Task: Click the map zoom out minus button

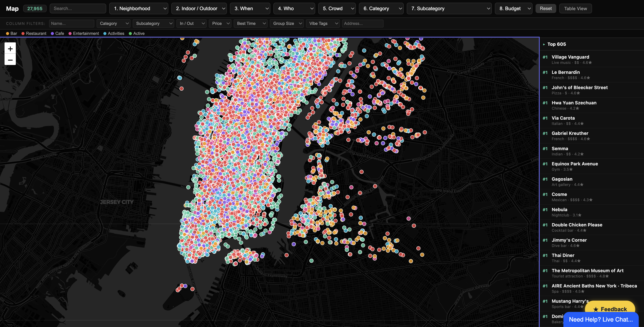Action: [x=10, y=60]
